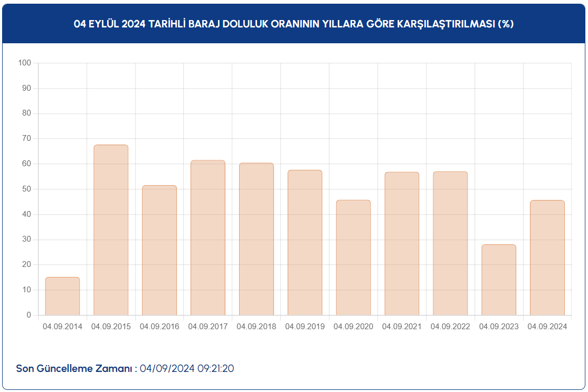Click the 04.09.2020 bar
The height and width of the screenshot is (392, 588).
pos(353,258)
